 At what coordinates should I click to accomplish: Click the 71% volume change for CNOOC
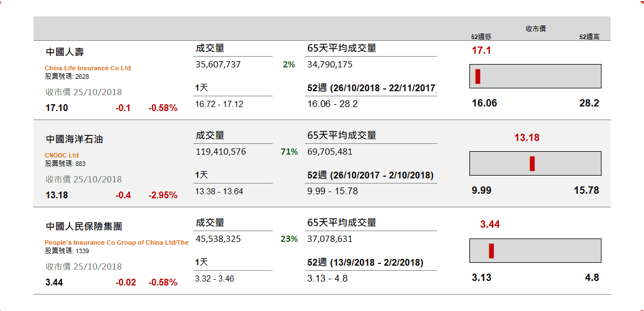[x=289, y=152]
